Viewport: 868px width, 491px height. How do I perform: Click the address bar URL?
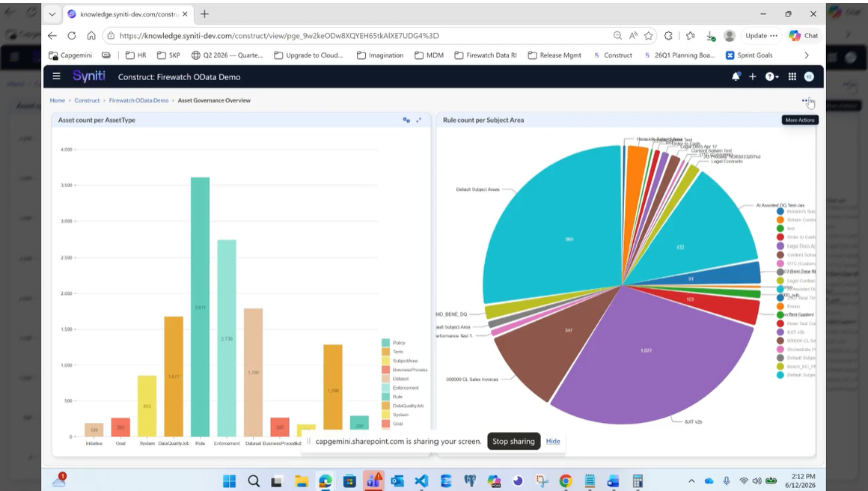(279, 35)
